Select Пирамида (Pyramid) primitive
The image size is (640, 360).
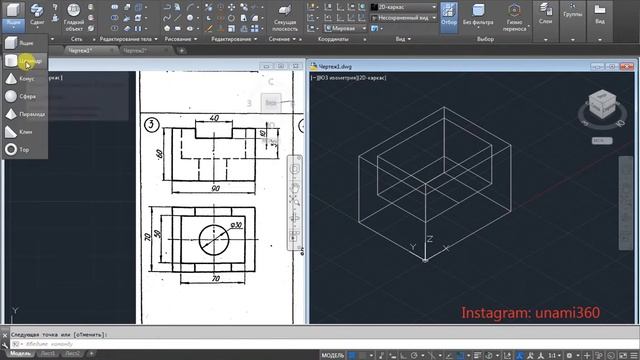(x=24, y=114)
